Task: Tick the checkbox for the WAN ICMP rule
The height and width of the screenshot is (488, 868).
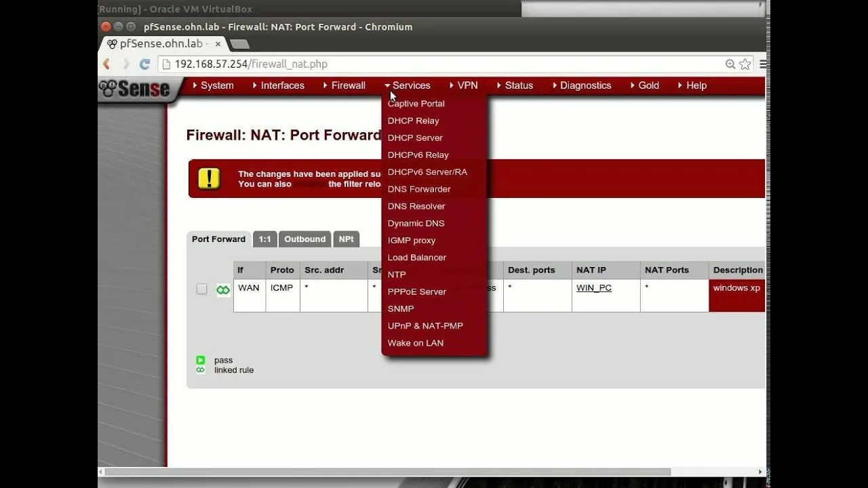Action: click(201, 289)
